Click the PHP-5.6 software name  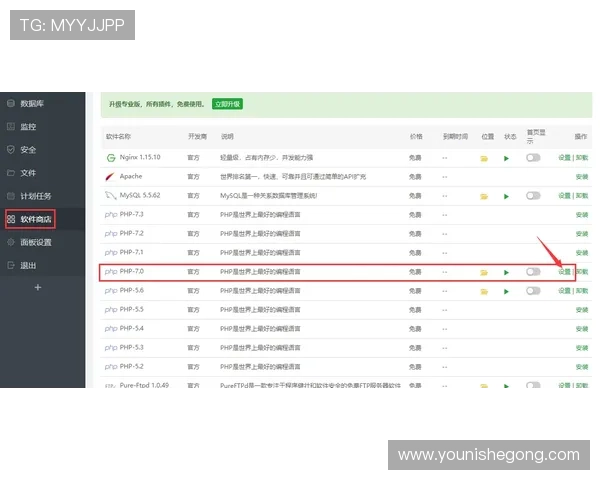click(132, 291)
